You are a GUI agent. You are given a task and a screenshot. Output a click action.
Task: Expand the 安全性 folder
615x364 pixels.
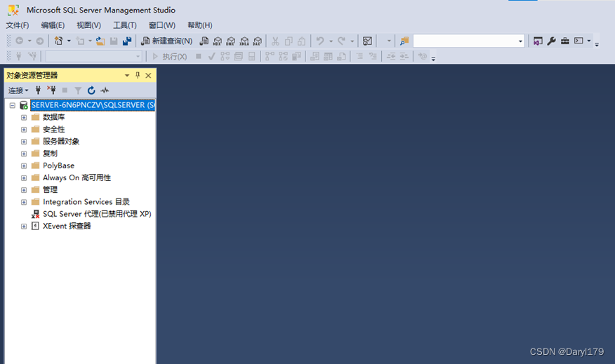pos(24,130)
